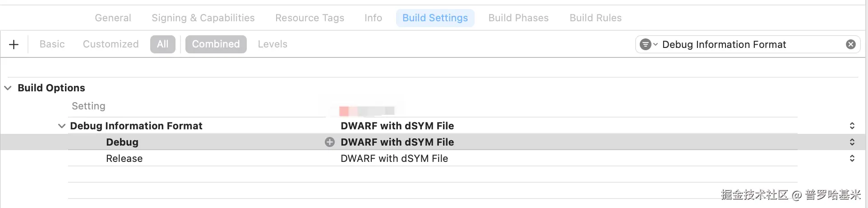Select the Release configuration row

[125, 158]
